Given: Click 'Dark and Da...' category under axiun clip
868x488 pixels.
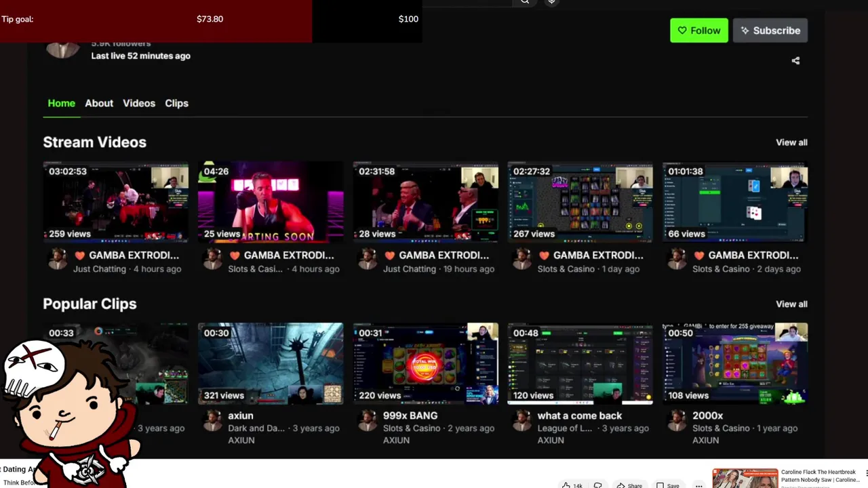Looking at the screenshot, I should [x=256, y=428].
